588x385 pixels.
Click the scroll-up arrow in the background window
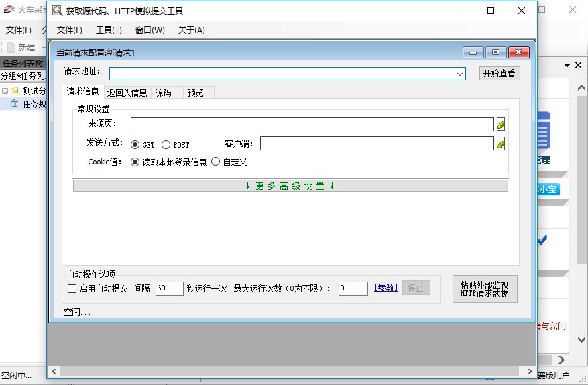[x=581, y=88]
